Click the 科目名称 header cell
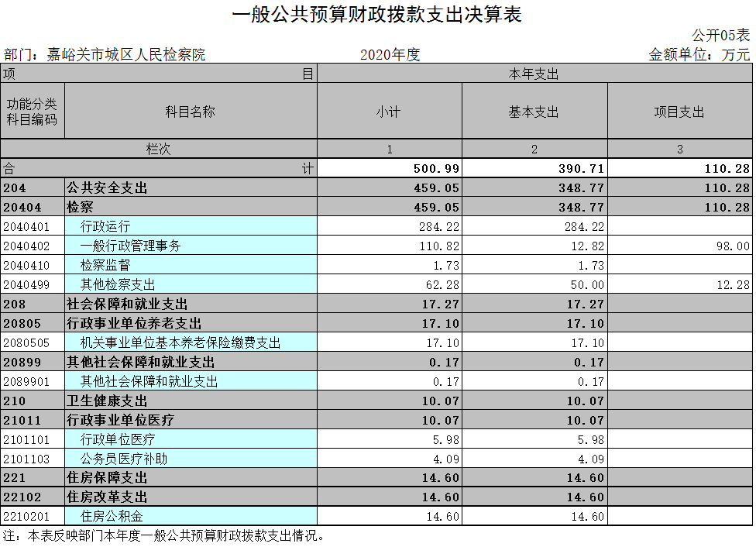The height and width of the screenshot is (547, 756). (x=191, y=112)
